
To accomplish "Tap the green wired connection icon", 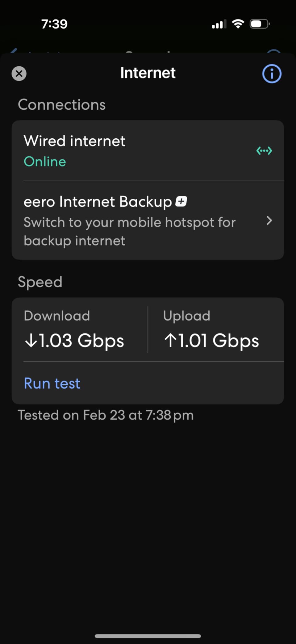I will (264, 151).
